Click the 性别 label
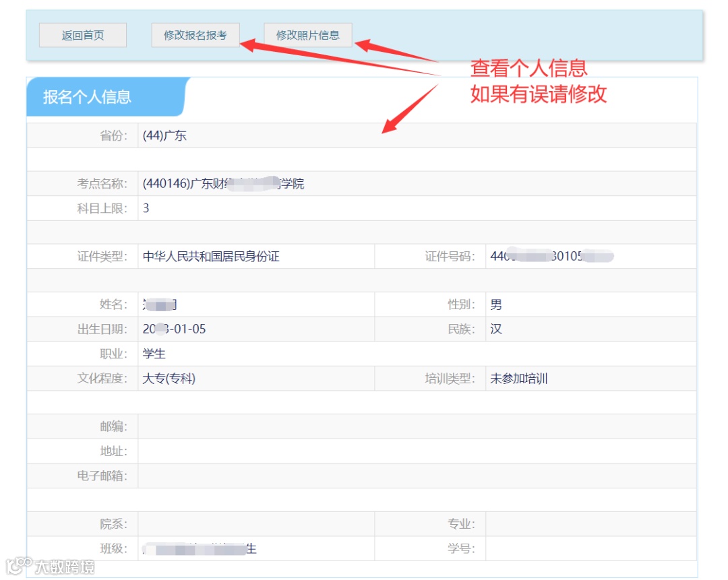Screen dimensions: 728x580 tap(461, 305)
